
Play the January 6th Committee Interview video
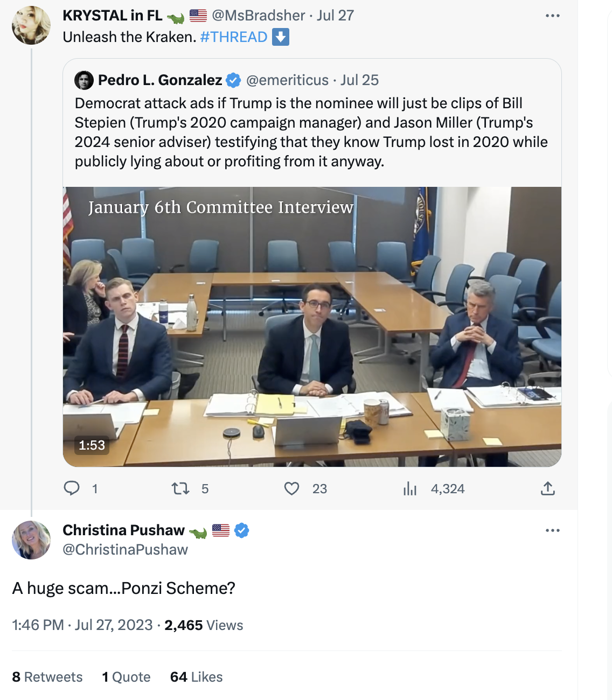pos(312,326)
